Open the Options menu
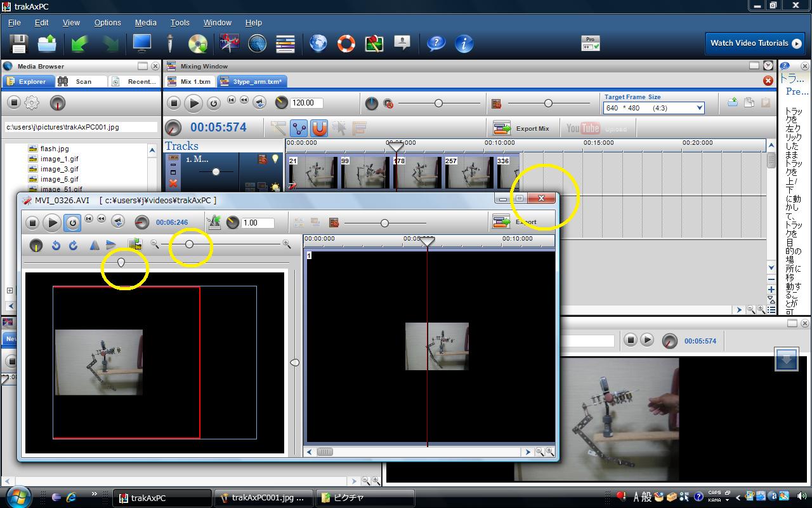This screenshot has width=812, height=508. click(x=108, y=22)
